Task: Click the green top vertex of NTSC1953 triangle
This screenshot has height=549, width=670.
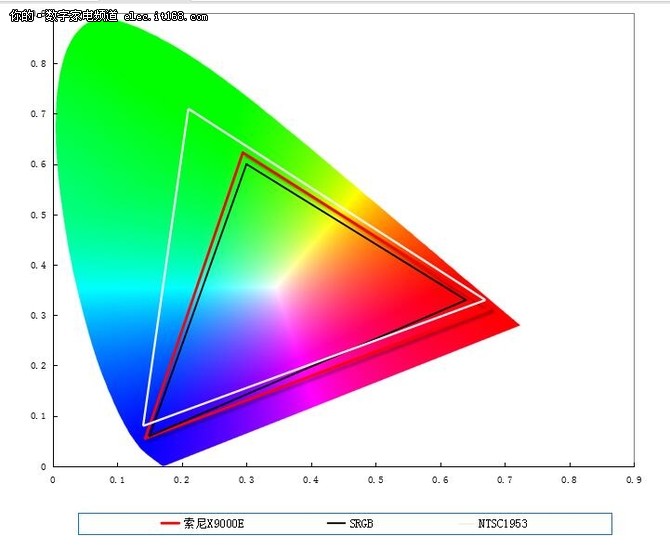Action: tap(188, 110)
